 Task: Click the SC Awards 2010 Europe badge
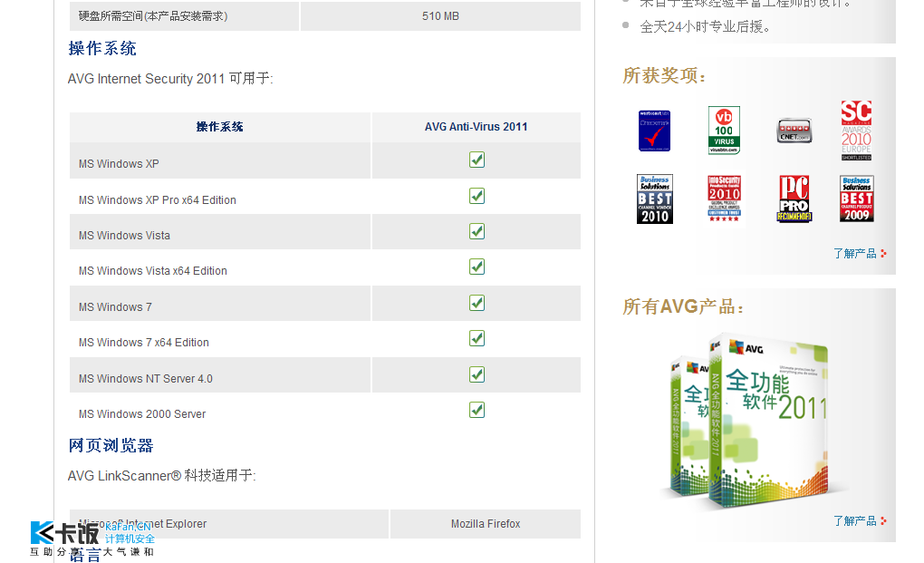click(x=856, y=131)
